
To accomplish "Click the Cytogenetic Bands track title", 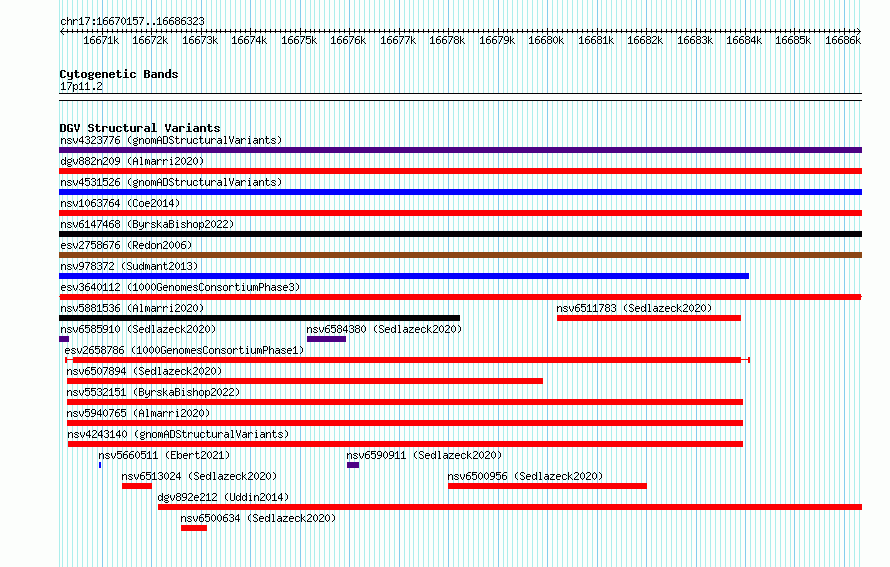I will (x=119, y=74).
